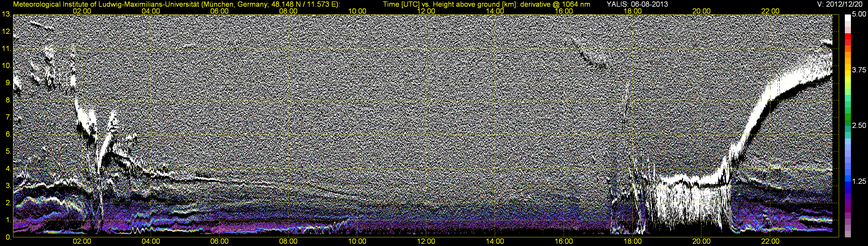This screenshot has height=246, width=868.
Task: Click the '2.50' colorbar label
Action: 859,126
